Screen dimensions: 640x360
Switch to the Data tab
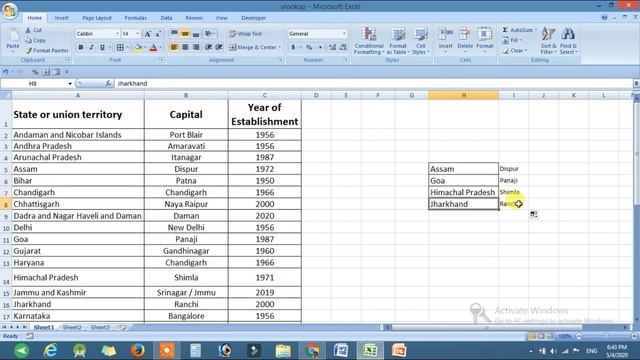pyautogui.click(x=166, y=18)
